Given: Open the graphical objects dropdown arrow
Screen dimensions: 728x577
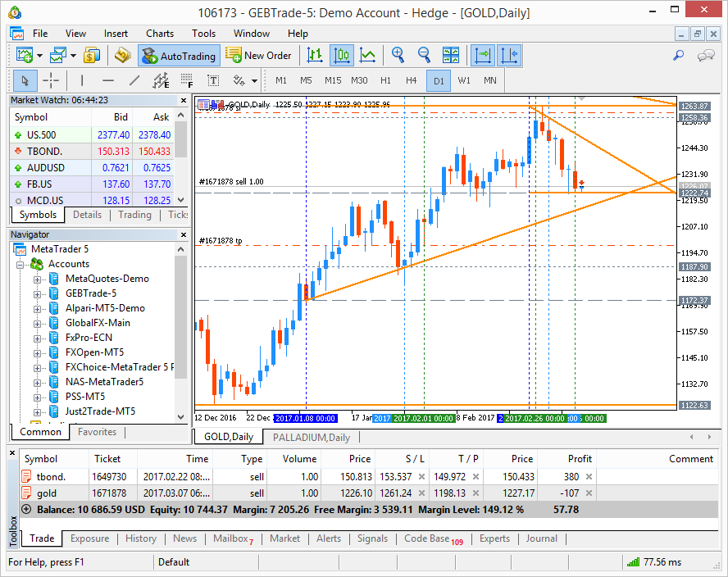Looking at the screenshot, I should point(255,80).
